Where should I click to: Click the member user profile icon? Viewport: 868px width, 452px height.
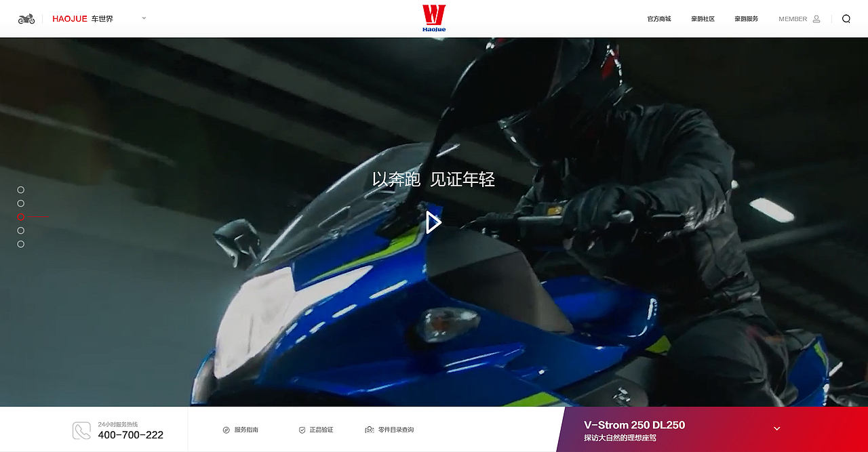coord(816,19)
